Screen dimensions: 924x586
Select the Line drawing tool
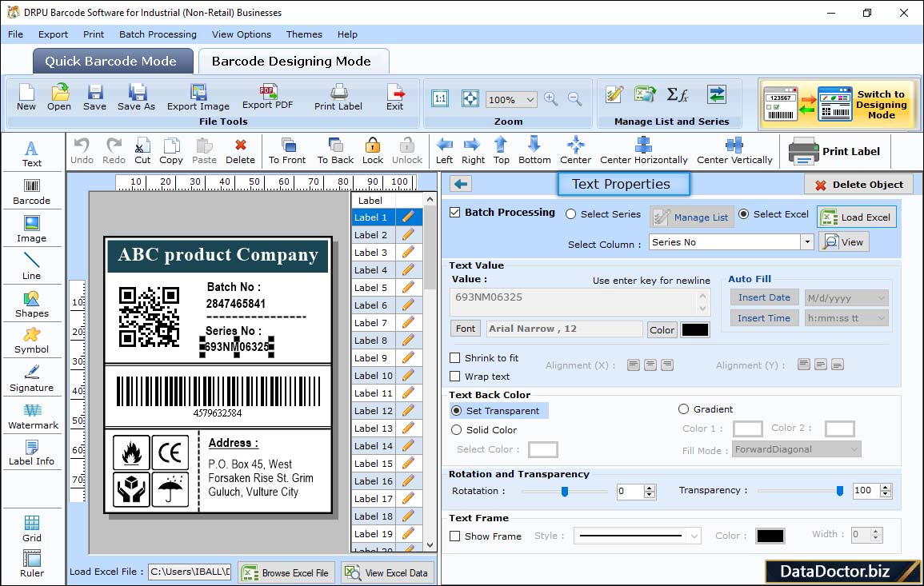32,266
